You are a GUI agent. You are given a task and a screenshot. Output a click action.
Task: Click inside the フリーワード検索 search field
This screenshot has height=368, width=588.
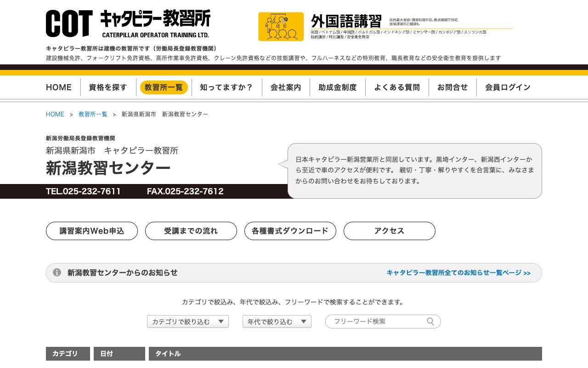tap(377, 322)
